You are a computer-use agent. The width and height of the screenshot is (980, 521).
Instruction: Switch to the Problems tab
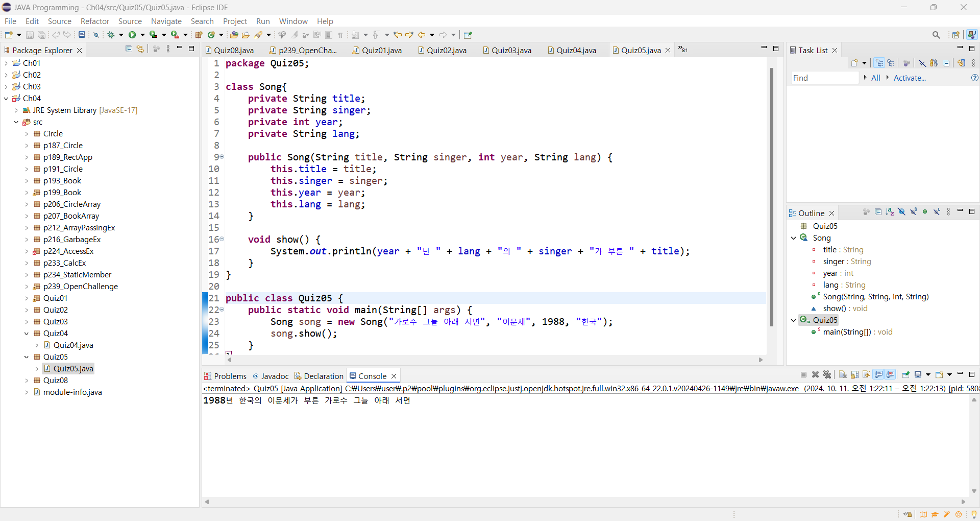pyautogui.click(x=225, y=376)
